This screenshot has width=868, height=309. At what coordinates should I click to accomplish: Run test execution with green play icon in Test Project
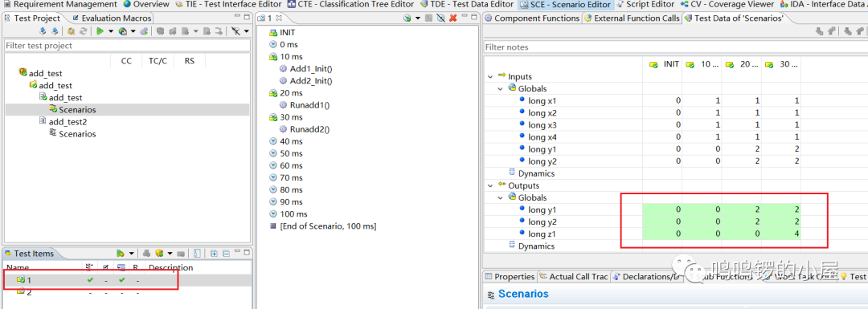click(100, 31)
